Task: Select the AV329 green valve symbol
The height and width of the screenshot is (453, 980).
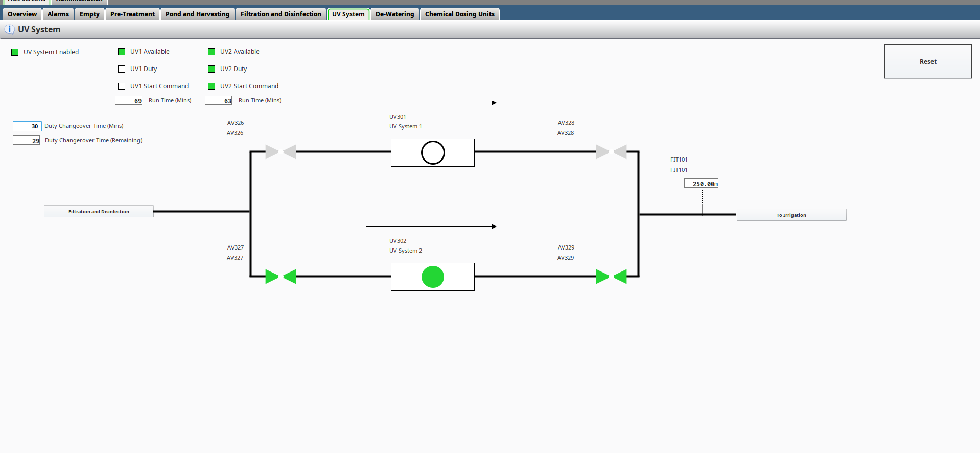Action: [x=611, y=277]
